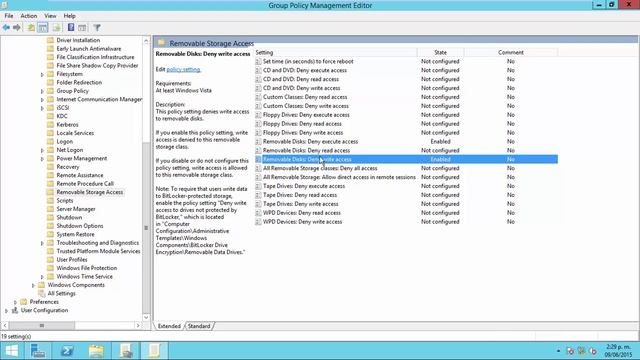
Task: Sort by the State column header
Action: pyautogui.click(x=440, y=52)
